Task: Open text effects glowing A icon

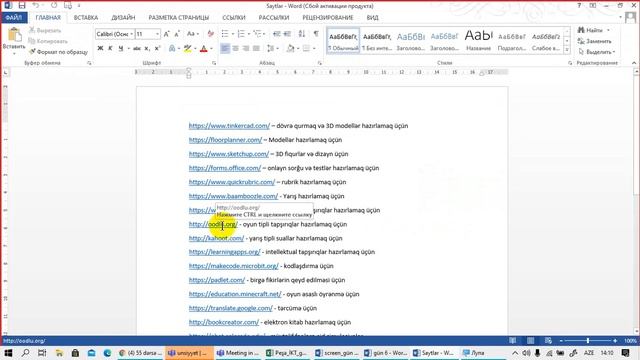Action: click(172, 49)
